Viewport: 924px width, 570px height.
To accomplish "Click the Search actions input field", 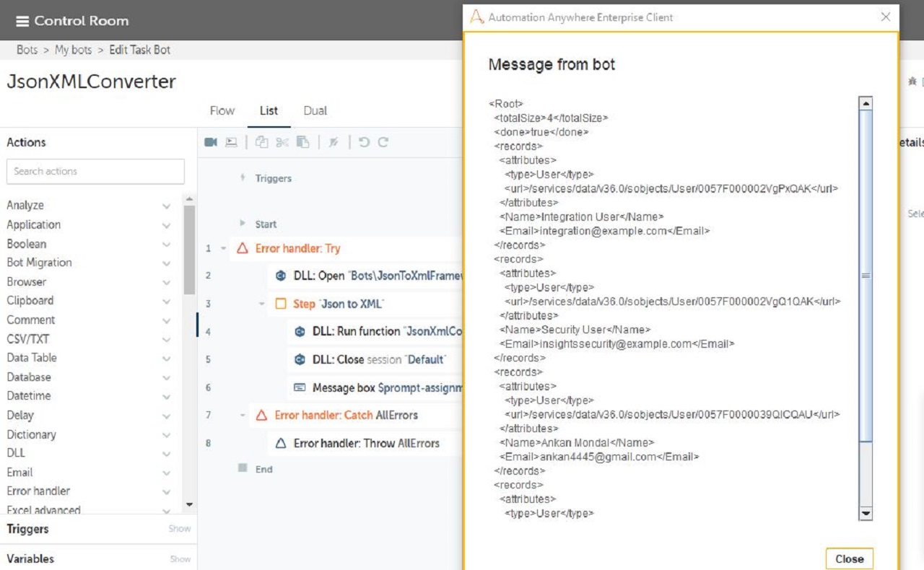I will point(95,171).
